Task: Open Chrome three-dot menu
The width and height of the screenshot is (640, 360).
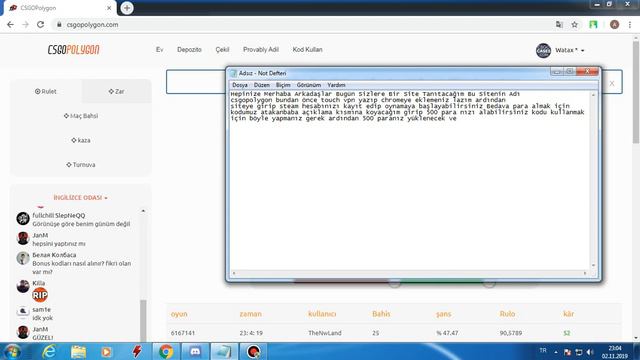Action: pyautogui.click(x=630, y=24)
